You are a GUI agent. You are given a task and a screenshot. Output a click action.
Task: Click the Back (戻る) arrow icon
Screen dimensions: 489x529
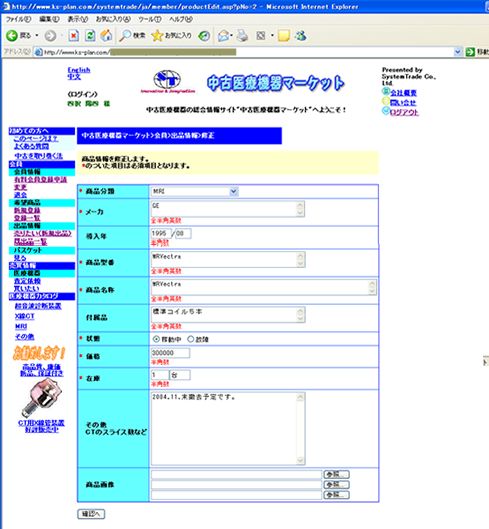coord(12,35)
